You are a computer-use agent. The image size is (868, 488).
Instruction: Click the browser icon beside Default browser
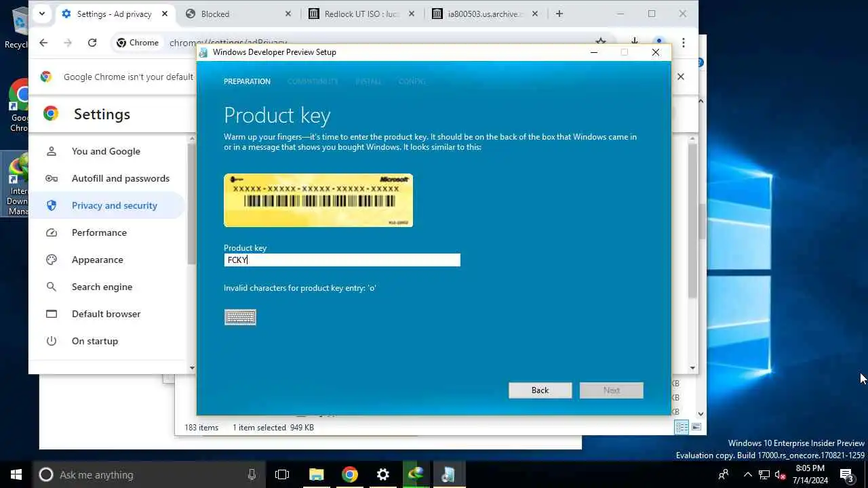click(x=52, y=314)
